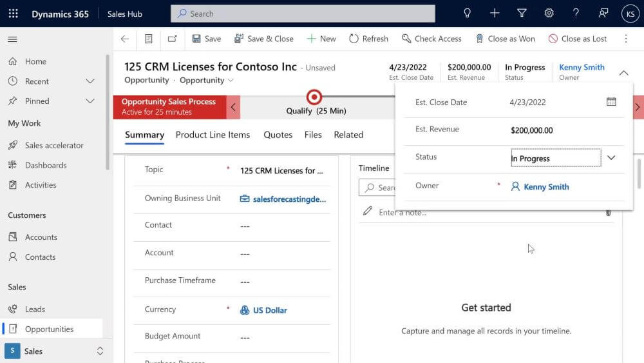Screen dimensions: 644x363
Task: Click the calendar icon for Est. Close Date
Action: click(611, 102)
